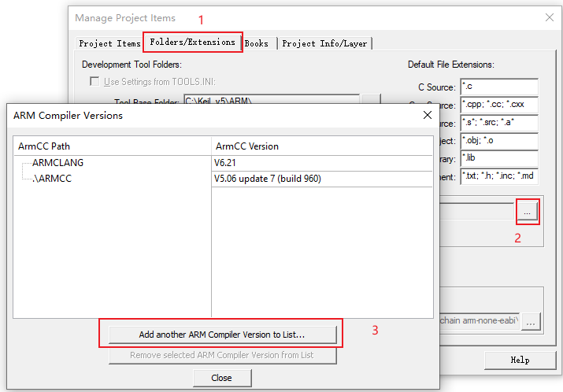Click the field containing *.txt; *.h; *.inc; *.md
This screenshot has height=392, width=563.
(498, 177)
